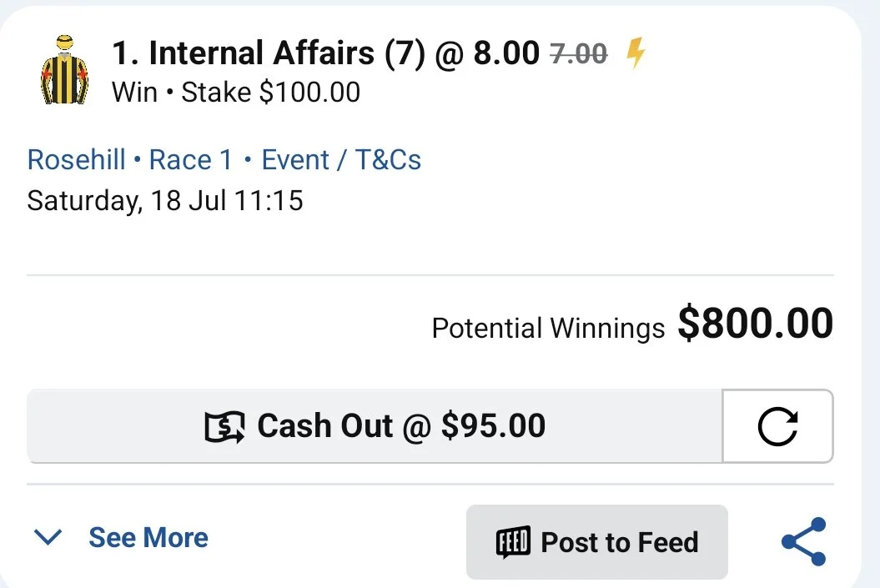Select the Win Stake $100.00 line
This screenshot has width=880, height=588.
click(x=236, y=92)
